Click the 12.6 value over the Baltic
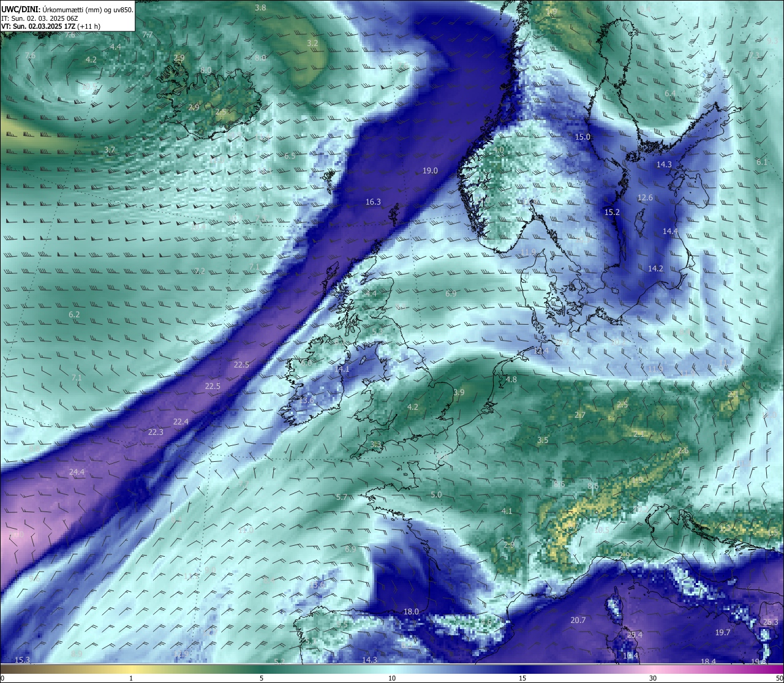784x683 pixels. (645, 198)
